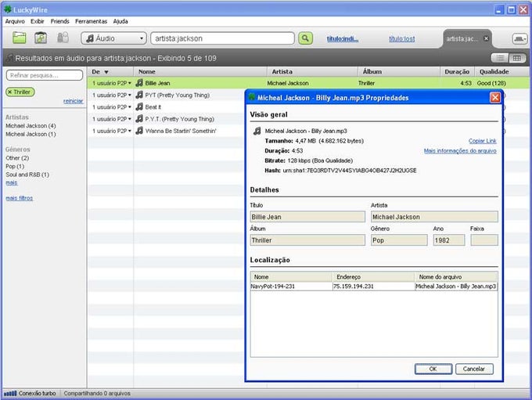Click music note icon of Wanna Be Startin' Somethin'

[x=139, y=131]
